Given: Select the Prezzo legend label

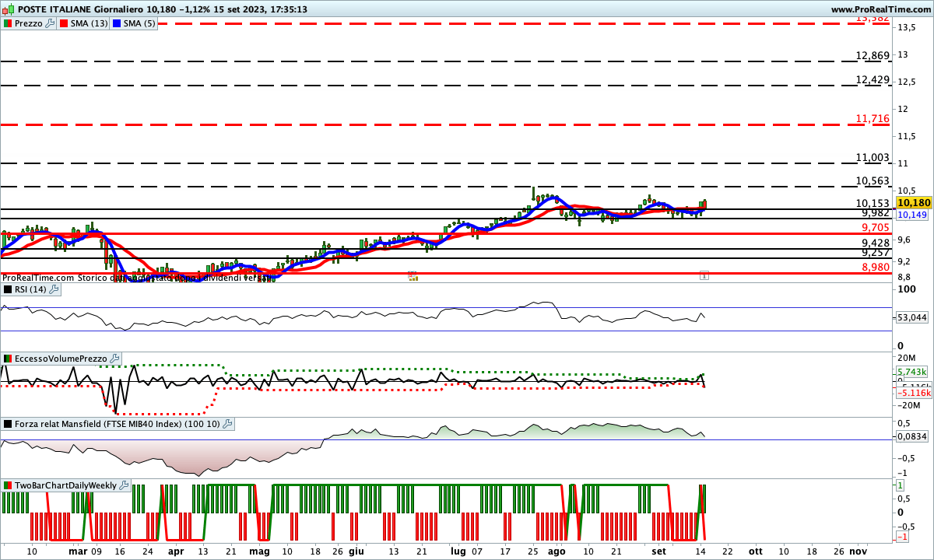Looking at the screenshot, I should tap(29, 23).
